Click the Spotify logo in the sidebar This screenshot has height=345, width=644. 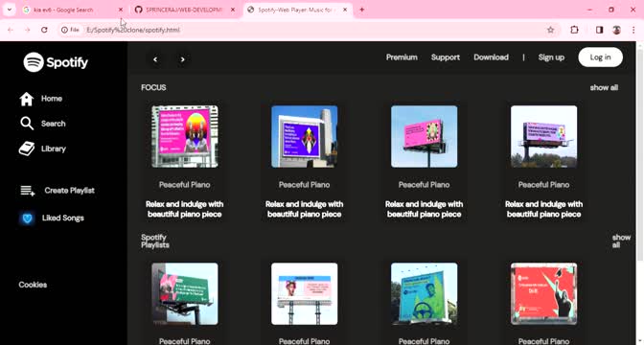[x=56, y=62]
